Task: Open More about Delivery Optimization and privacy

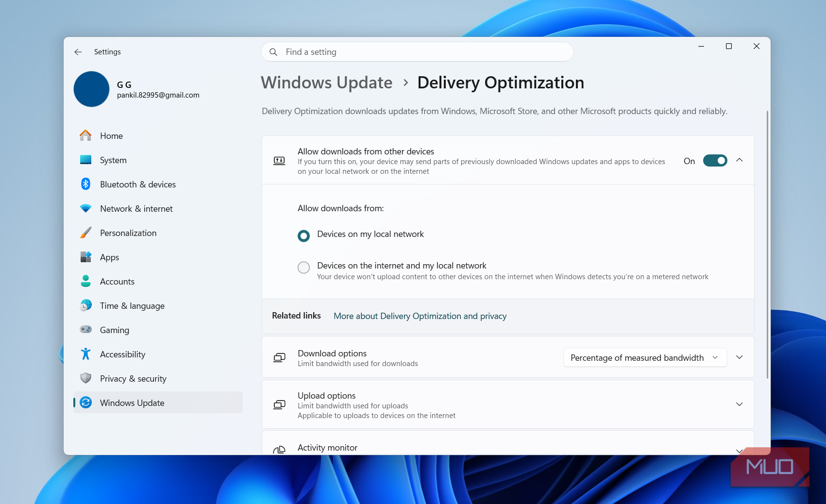Action: 420,316
